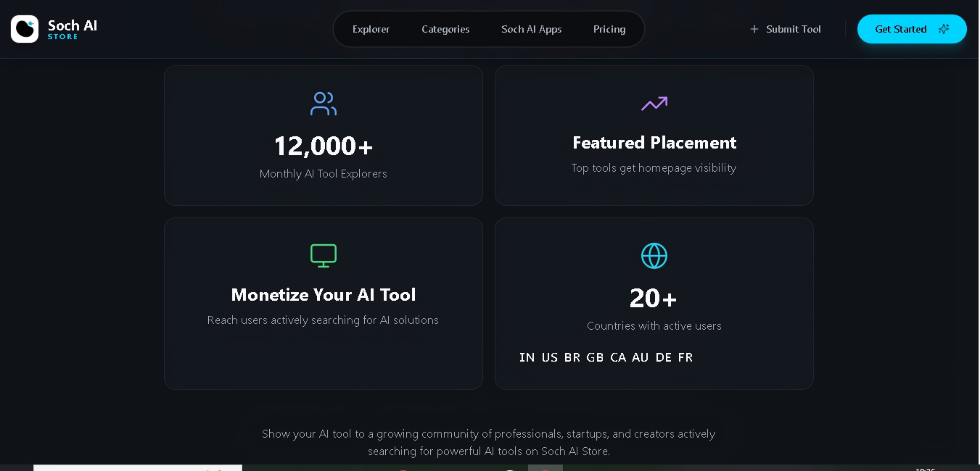Screen dimensions: 980x471
Task: Click the Soch AI logo icon
Action: click(24, 29)
